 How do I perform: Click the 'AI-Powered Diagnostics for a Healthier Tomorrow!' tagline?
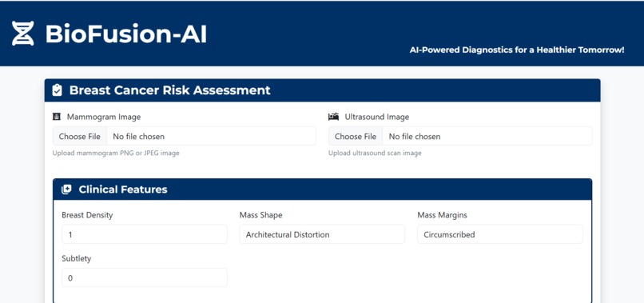pyautogui.click(x=517, y=50)
